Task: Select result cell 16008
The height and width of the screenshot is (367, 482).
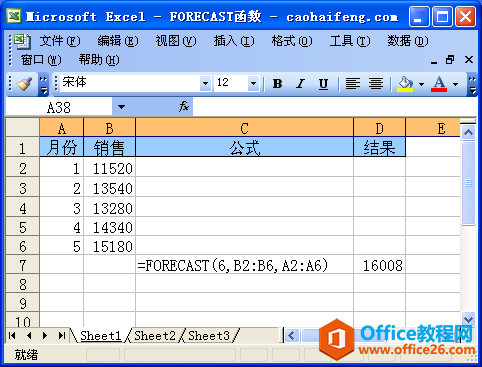Action: [x=380, y=265]
